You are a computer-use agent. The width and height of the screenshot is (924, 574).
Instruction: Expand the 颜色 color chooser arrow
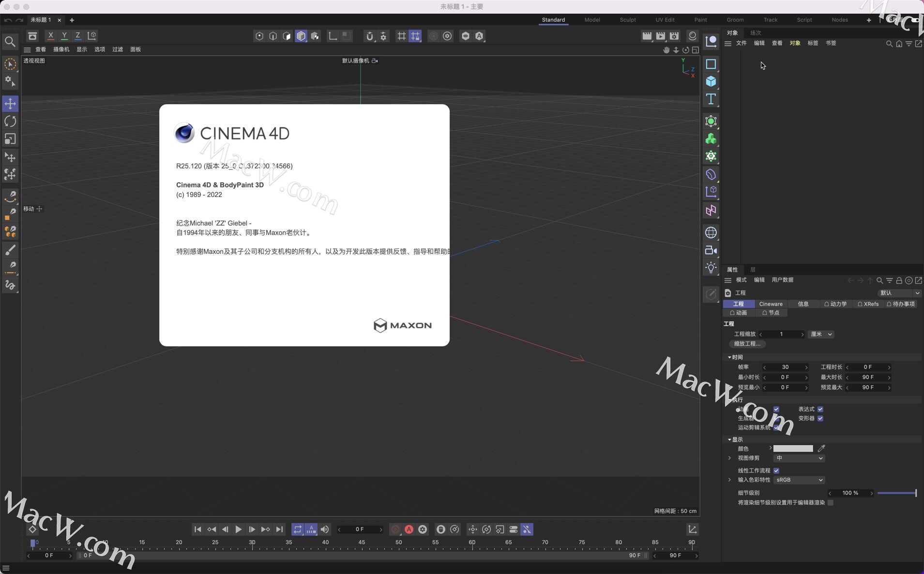(x=770, y=449)
